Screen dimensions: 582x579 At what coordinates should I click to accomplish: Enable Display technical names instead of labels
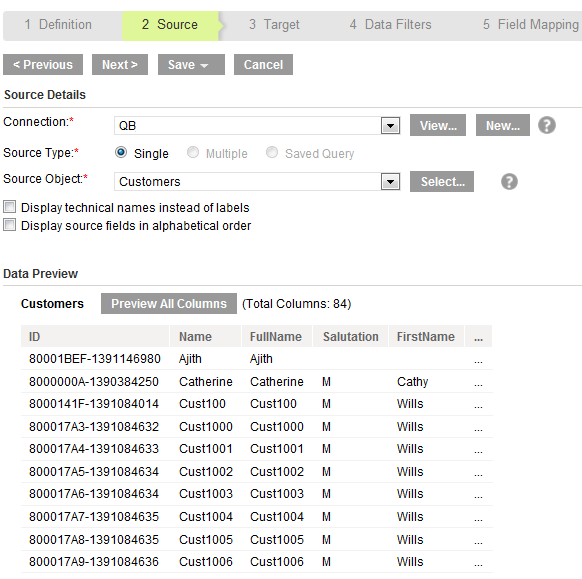[x=10, y=206]
